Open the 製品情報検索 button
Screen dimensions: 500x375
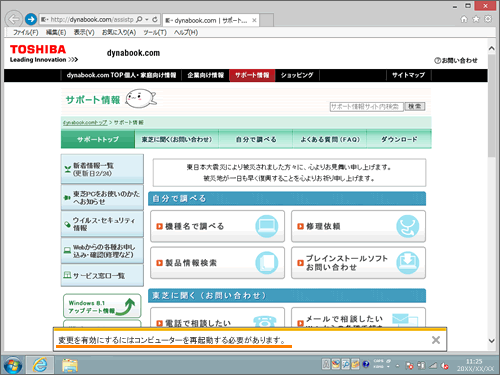pos(217,263)
